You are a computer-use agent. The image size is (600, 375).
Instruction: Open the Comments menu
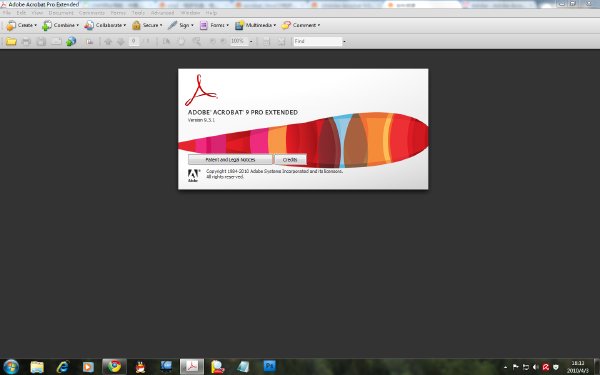pyautogui.click(x=92, y=13)
